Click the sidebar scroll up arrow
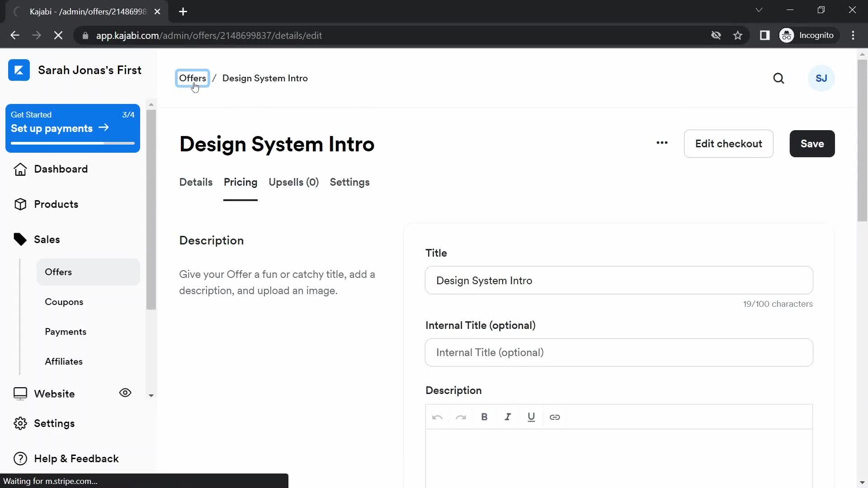The image size is (868, 488). [x=151, y=104]
